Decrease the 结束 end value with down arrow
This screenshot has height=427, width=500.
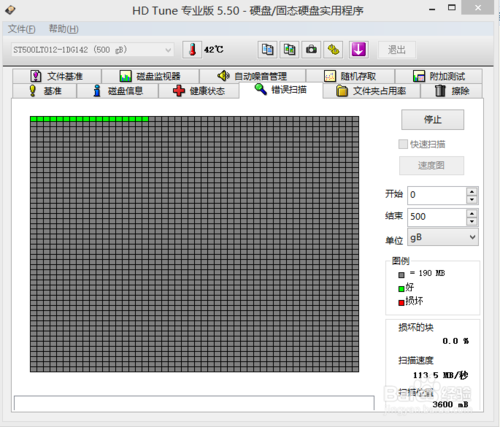472,221
